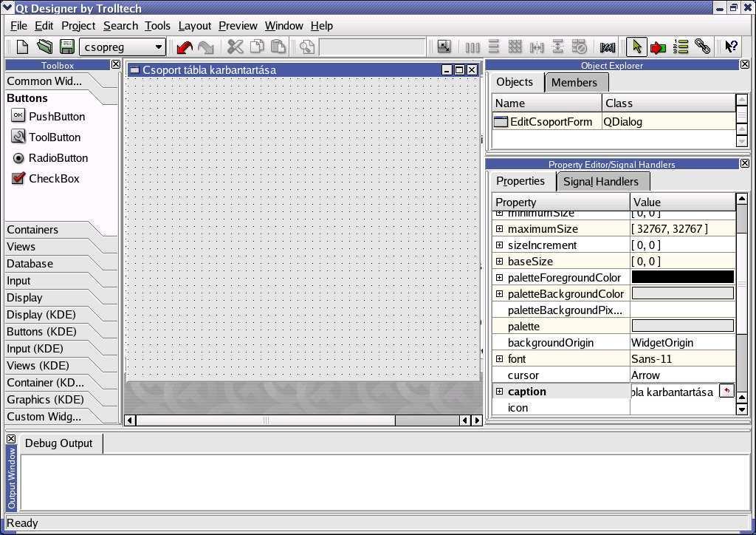Click the palette property swatch
Screen dimensions: 756x535
pyautogui.click(x=682, y=326)
